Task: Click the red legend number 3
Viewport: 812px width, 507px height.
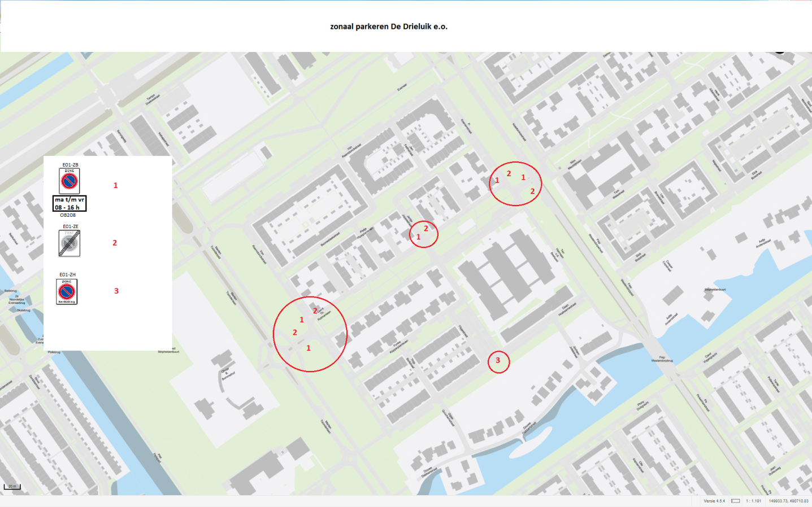Action: [116, 291]
